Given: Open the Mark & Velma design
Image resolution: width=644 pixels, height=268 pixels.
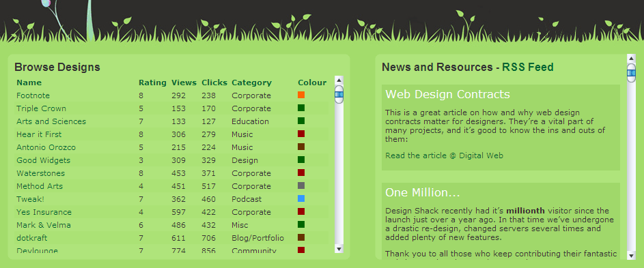Looking at the screenshot, I should 44,225.
